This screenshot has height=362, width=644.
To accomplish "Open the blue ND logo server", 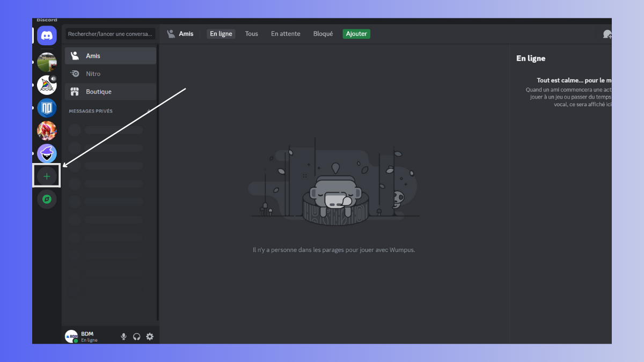I will [x=47, y=108].
